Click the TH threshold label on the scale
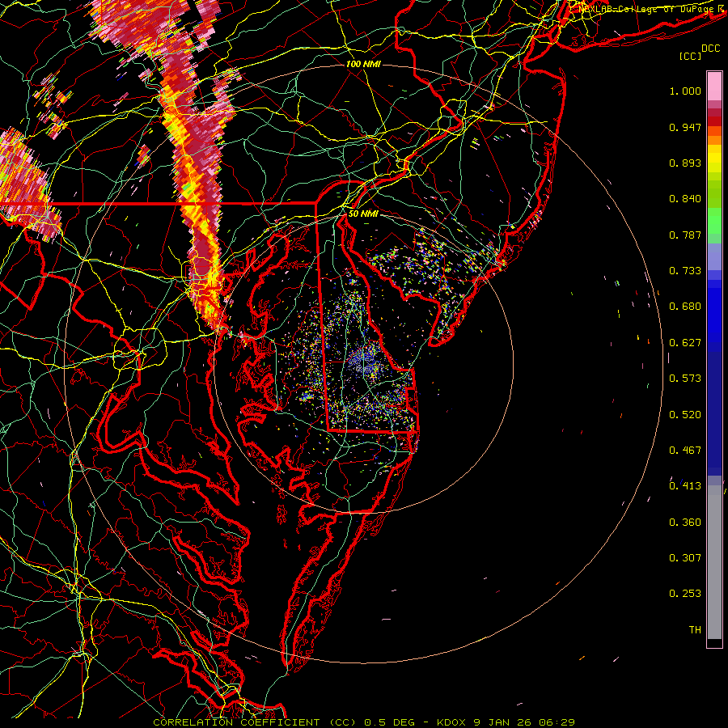The image size is (728, 728). (695, 630)
